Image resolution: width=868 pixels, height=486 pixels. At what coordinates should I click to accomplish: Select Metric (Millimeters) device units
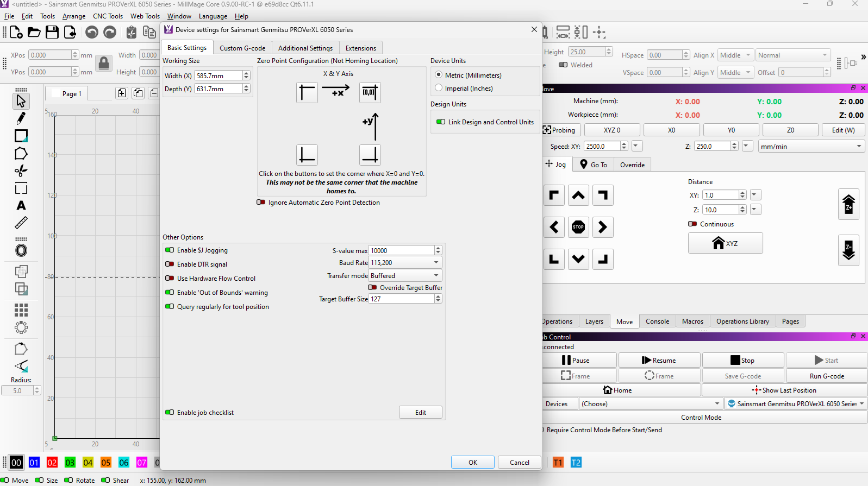(x=439, y=75)
